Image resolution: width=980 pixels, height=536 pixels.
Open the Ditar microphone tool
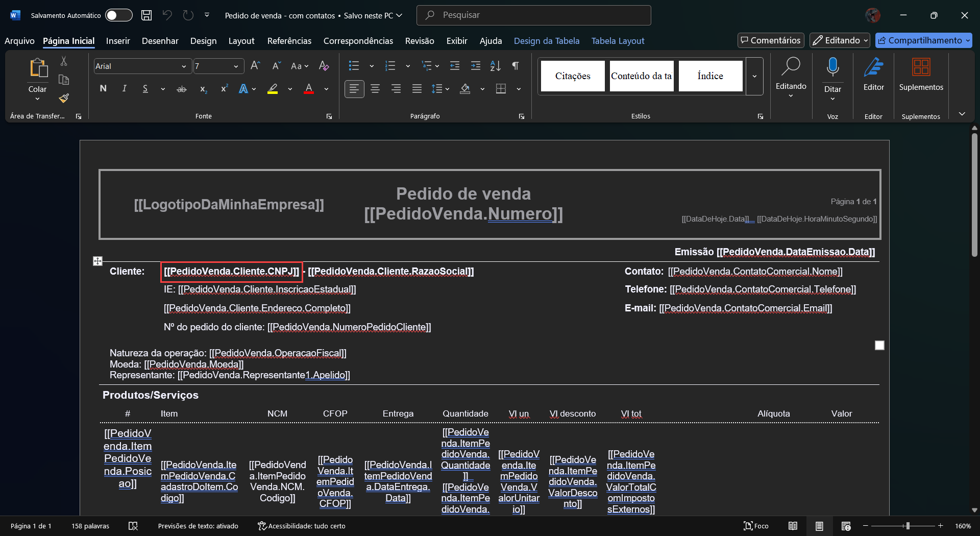click(x=832, y=67)
